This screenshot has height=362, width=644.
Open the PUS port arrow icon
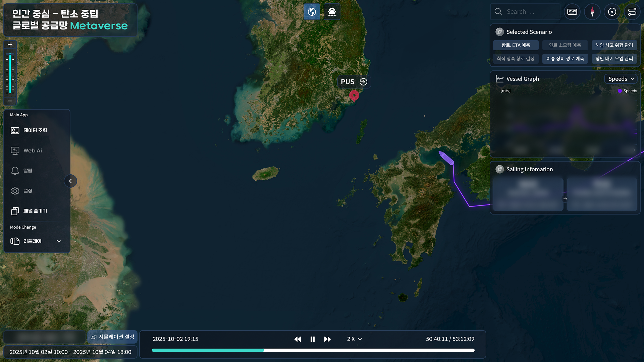pos(363,82)
